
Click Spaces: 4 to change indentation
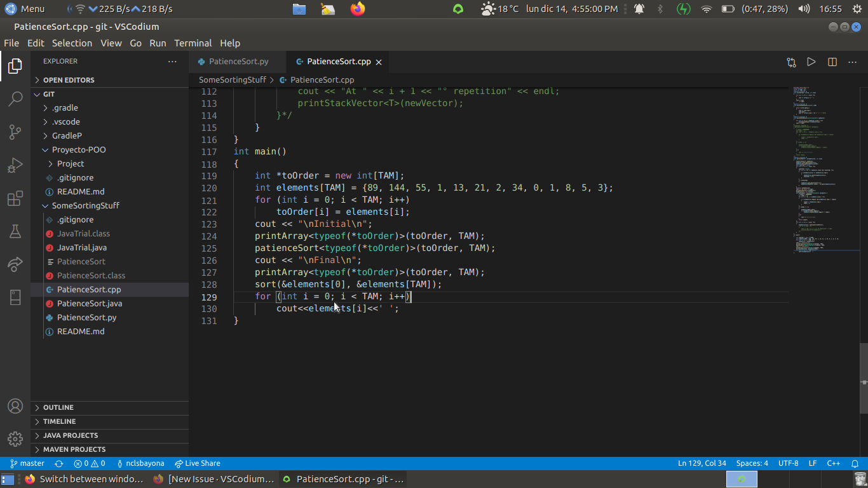pyautogui.click(x=752, y=463)
